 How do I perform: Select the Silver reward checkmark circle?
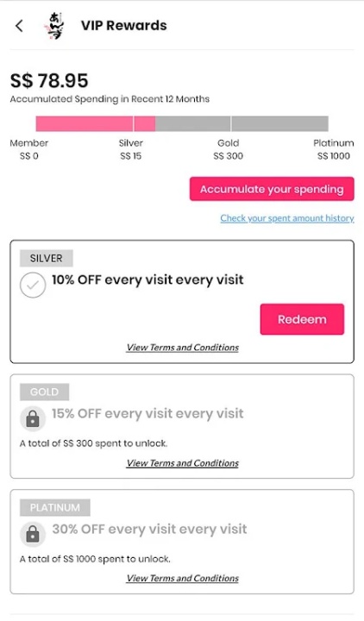[33, 285]
